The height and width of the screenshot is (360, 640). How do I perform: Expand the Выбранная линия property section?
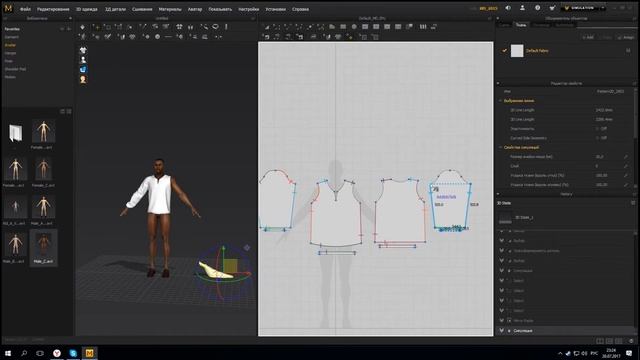coord(501,100)
